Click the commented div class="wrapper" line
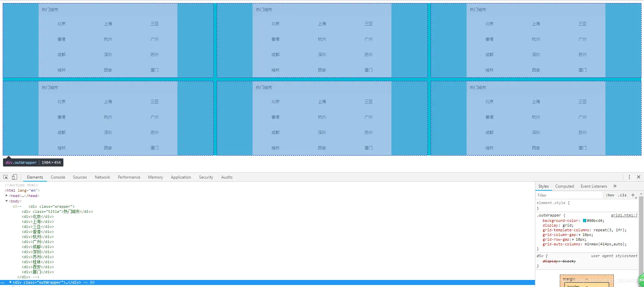This screenshot has height=287, width=644. (x=51, y=206)
